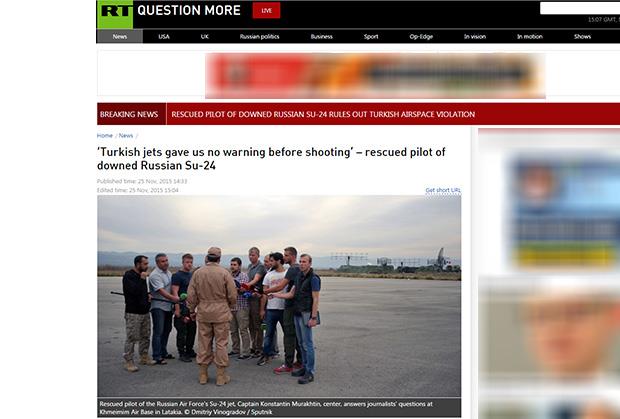
Task: Open the main article photo of pilot
Action: (279, 296)
